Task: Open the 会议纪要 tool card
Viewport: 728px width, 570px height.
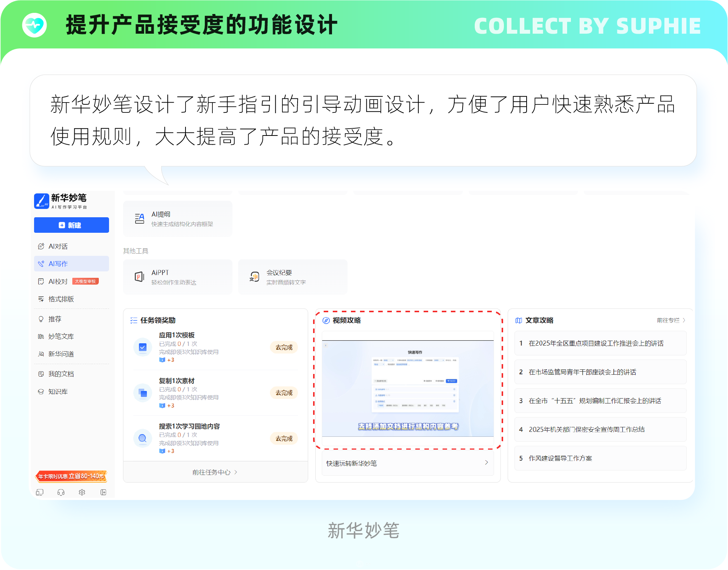Action: [292, 277]
